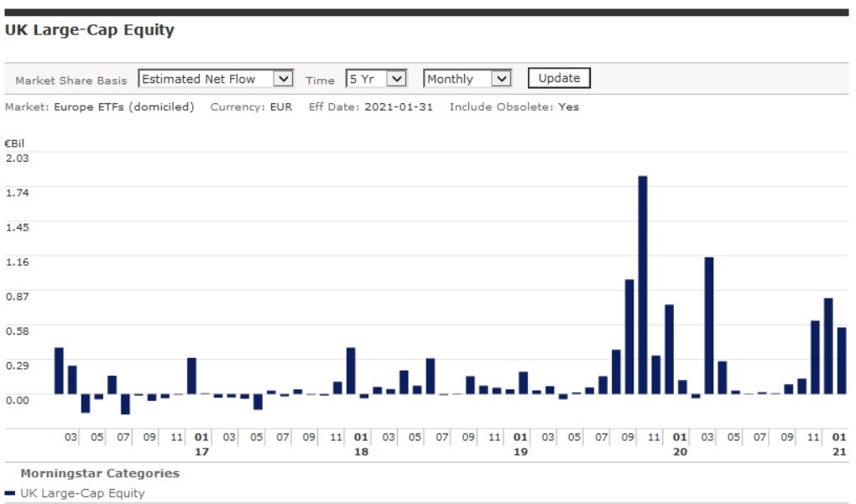Screen dimensions: 856x504
Task: Open the Market Share Basis dropdown
Action: (x=215, y=79)
